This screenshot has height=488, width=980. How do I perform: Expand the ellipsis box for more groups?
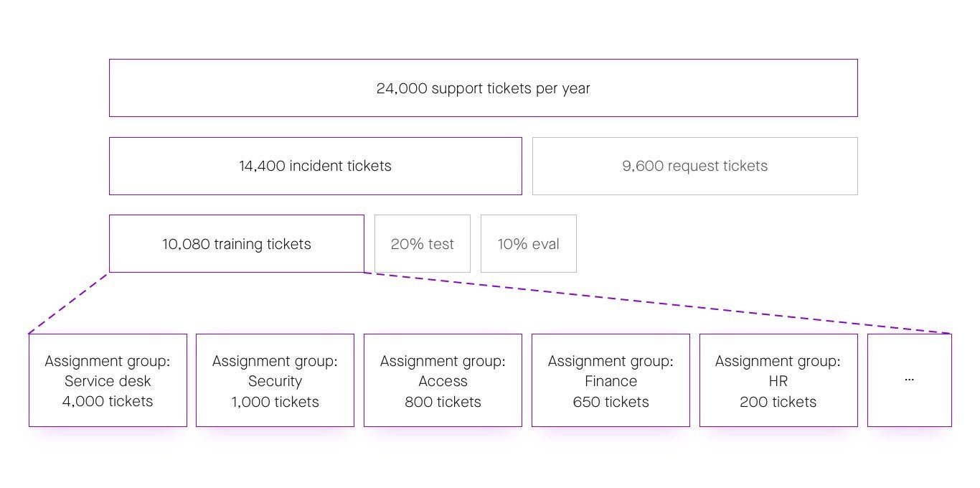909,380
